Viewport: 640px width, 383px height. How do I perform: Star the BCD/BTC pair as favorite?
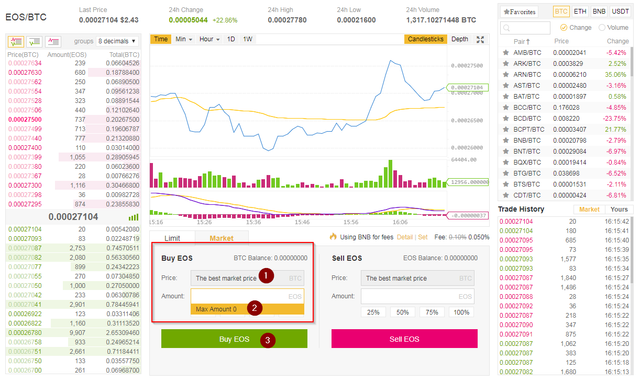click(506, 118)
